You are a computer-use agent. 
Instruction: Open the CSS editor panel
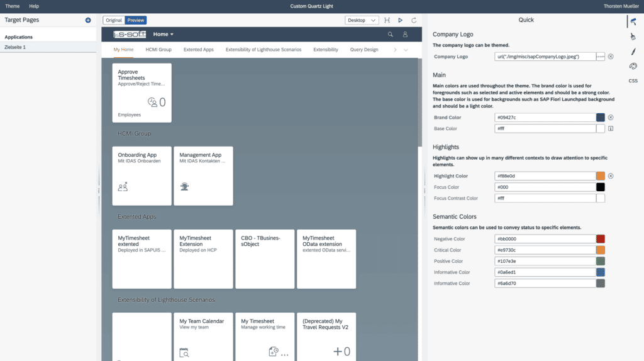click(x=633, y=81)
